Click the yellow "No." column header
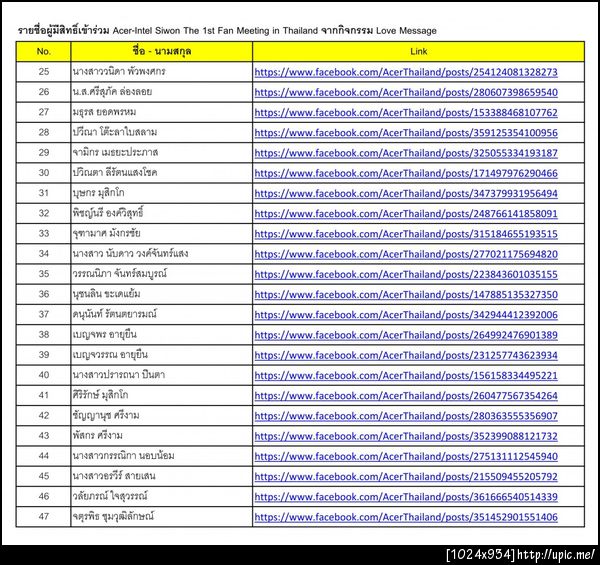 point(44,52)
